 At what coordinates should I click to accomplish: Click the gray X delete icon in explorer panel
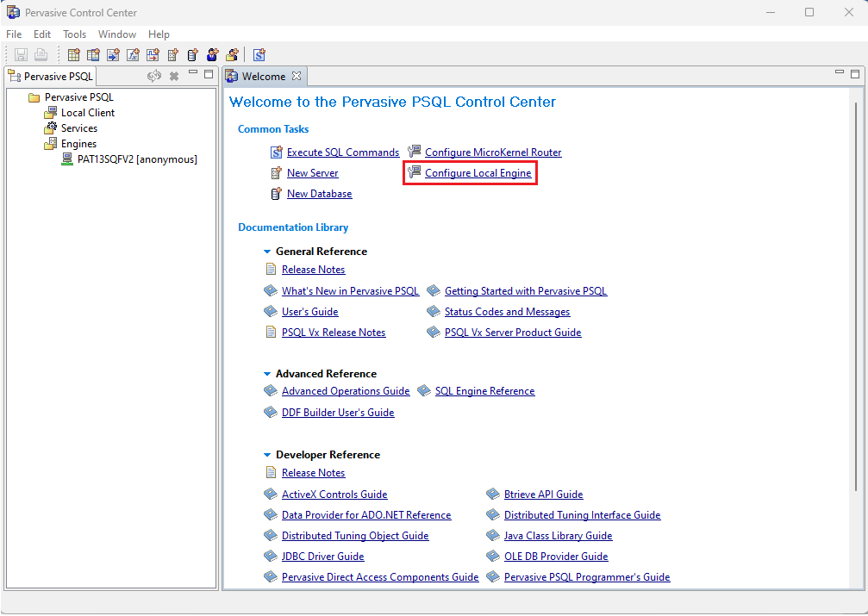click(174, 77)
